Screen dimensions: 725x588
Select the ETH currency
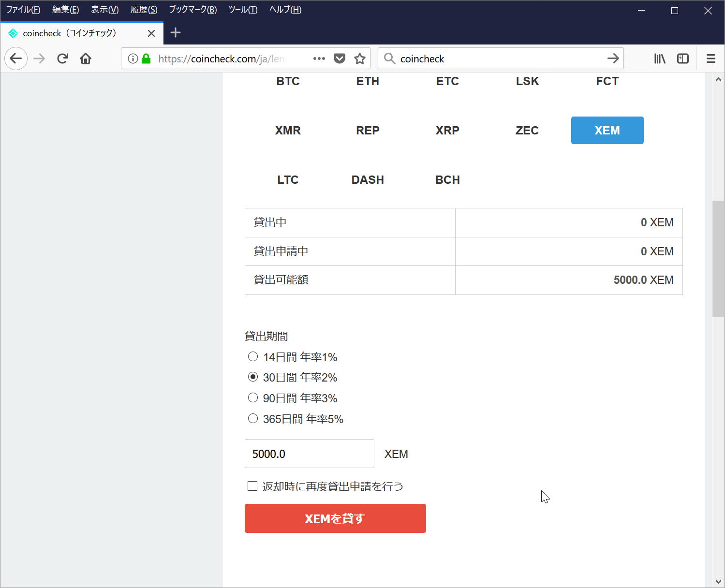[x=368, y=81]
